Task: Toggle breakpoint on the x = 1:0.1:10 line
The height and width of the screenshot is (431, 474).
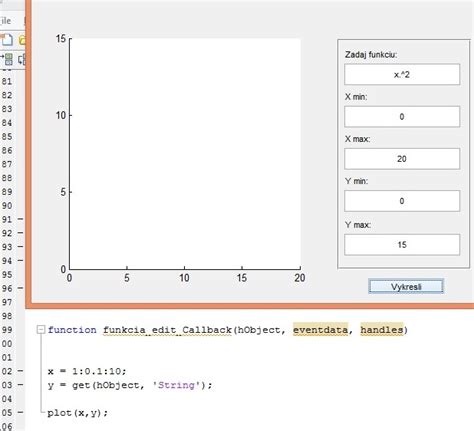Action: (20, 371)
